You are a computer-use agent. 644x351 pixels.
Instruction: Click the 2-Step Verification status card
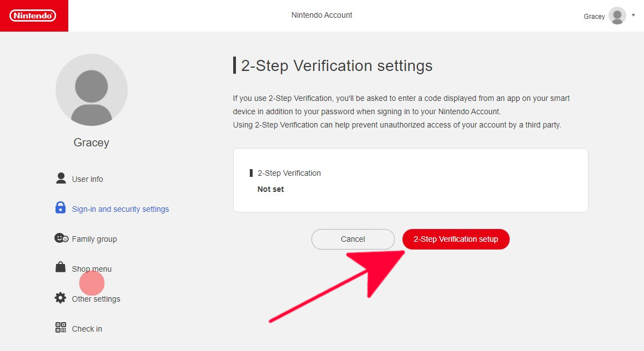point(410,180)
